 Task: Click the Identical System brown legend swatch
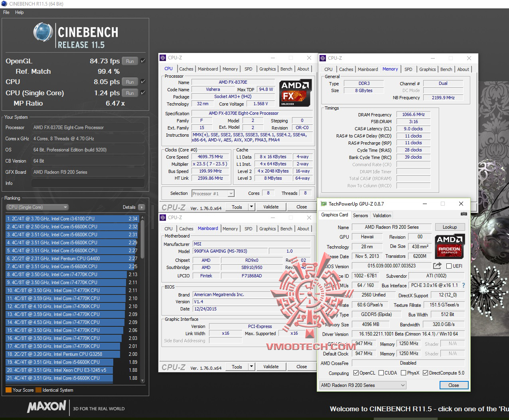point(38,390)
